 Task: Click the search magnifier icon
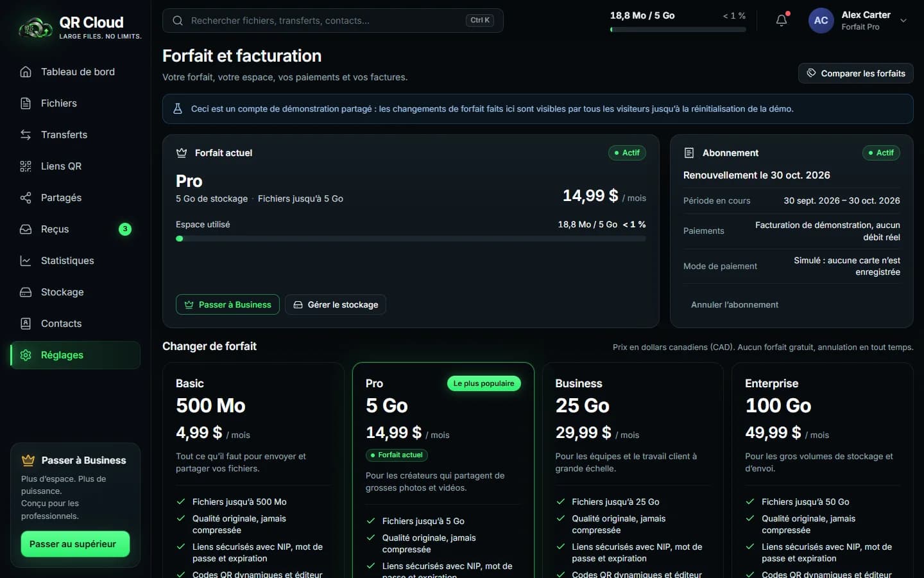coord(178,21)
